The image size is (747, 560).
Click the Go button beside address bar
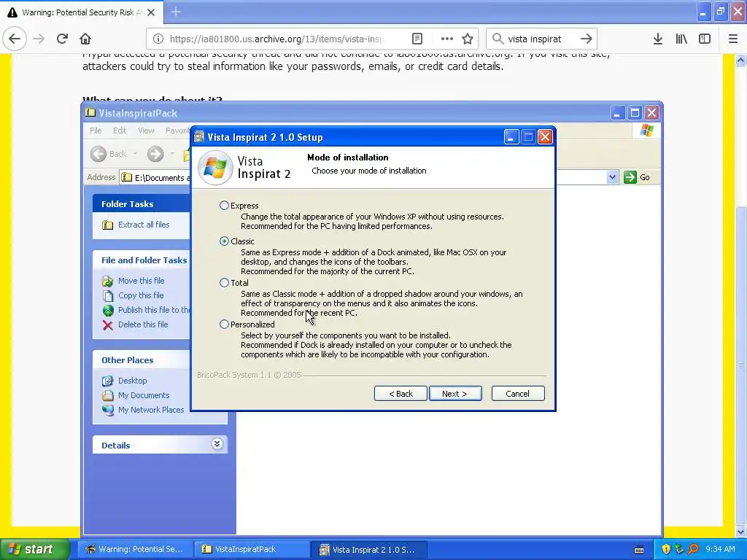pos(638,177)
